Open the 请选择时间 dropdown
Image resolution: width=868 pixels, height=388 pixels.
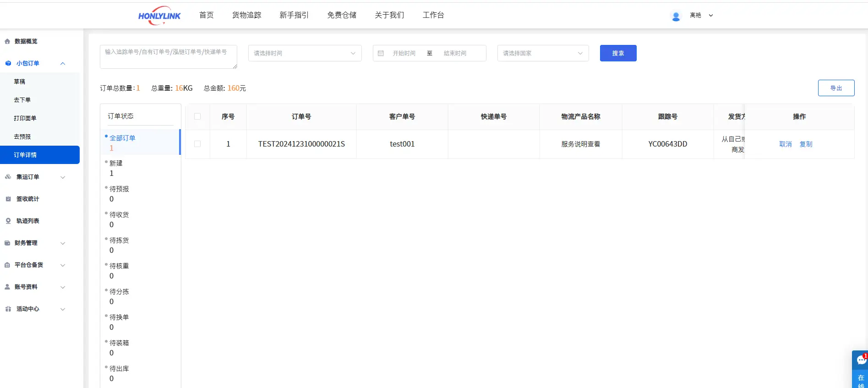click(x=305, y=53)
